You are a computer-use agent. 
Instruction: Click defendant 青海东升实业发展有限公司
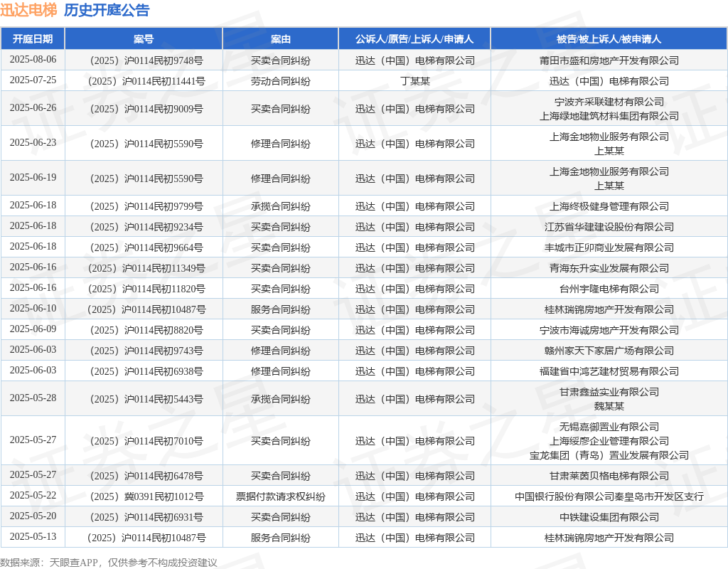coord(609,268)
